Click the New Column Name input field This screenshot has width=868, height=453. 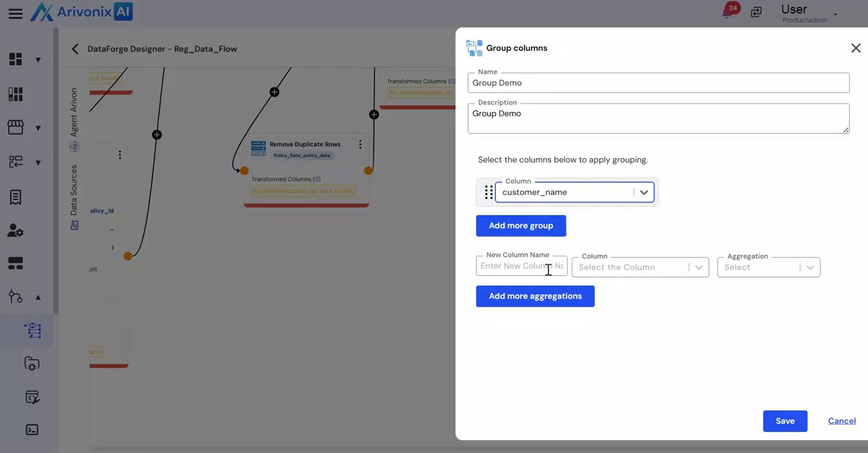click(521, 266)
